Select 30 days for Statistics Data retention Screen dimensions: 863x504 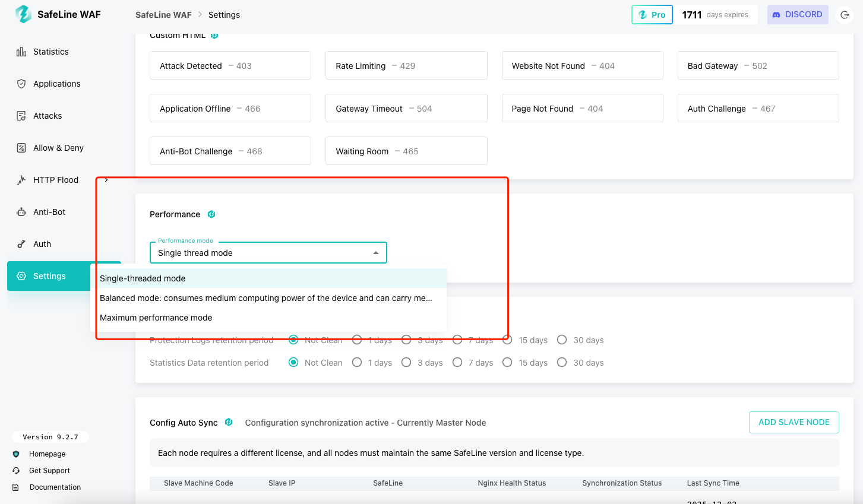point(562,362)
